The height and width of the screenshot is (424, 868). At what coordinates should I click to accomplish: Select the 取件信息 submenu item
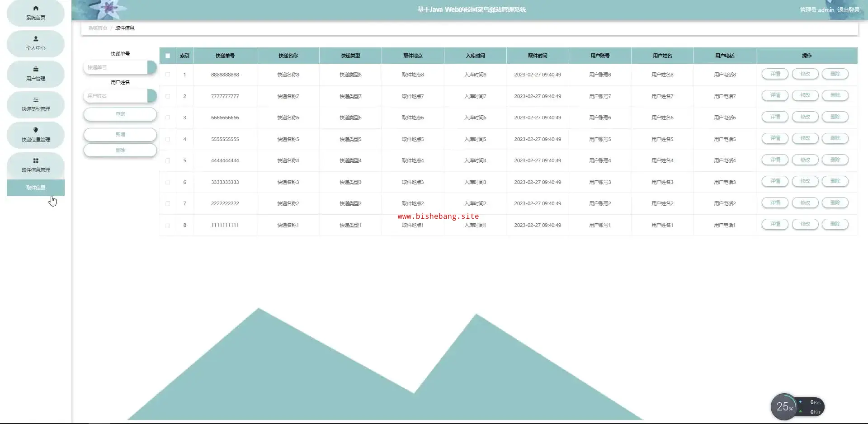(36, 188)
